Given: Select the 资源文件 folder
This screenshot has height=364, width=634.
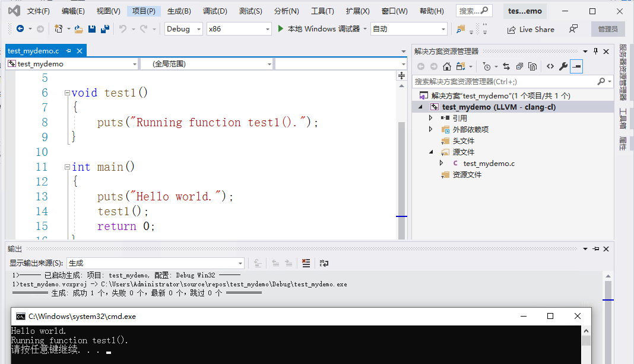Looking at the screenshot, I should tap(467, 174).
